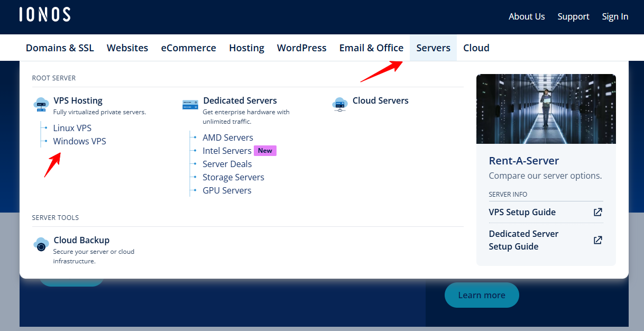Select Linux VPS
The image size is (644, 331).
(x=72, y=128)
